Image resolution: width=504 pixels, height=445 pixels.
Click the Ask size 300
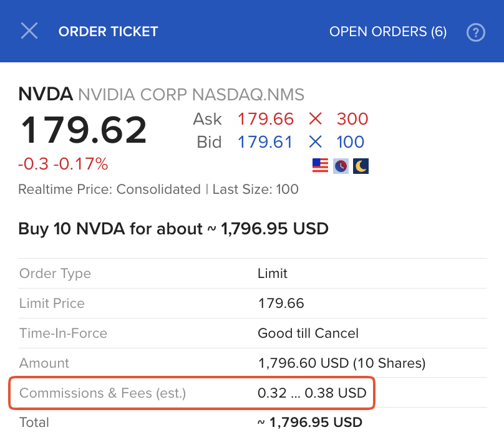coord(352,118)
